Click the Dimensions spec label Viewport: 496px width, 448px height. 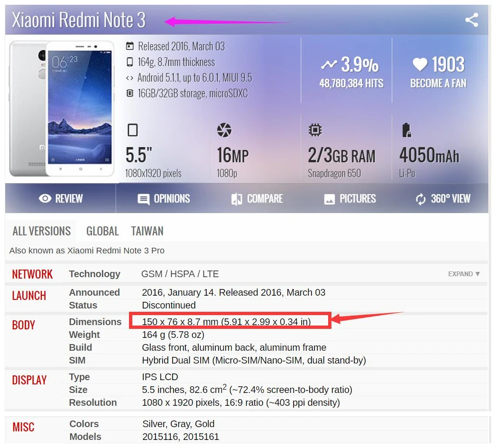[95, 322]
